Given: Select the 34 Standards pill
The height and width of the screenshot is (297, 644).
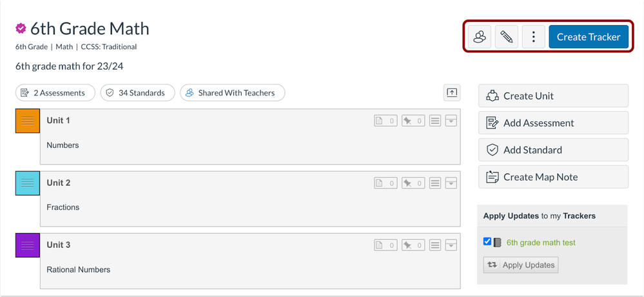Looking at the screenshot, I should 137,93.
